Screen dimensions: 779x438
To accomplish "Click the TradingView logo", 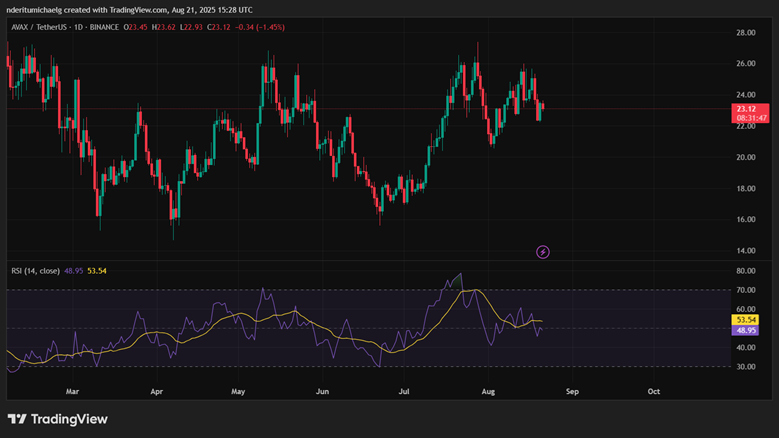I will (x=58, y=419).
